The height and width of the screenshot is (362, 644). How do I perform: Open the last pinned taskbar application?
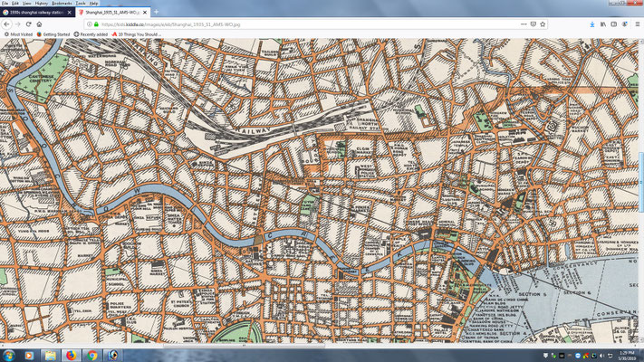113,356
